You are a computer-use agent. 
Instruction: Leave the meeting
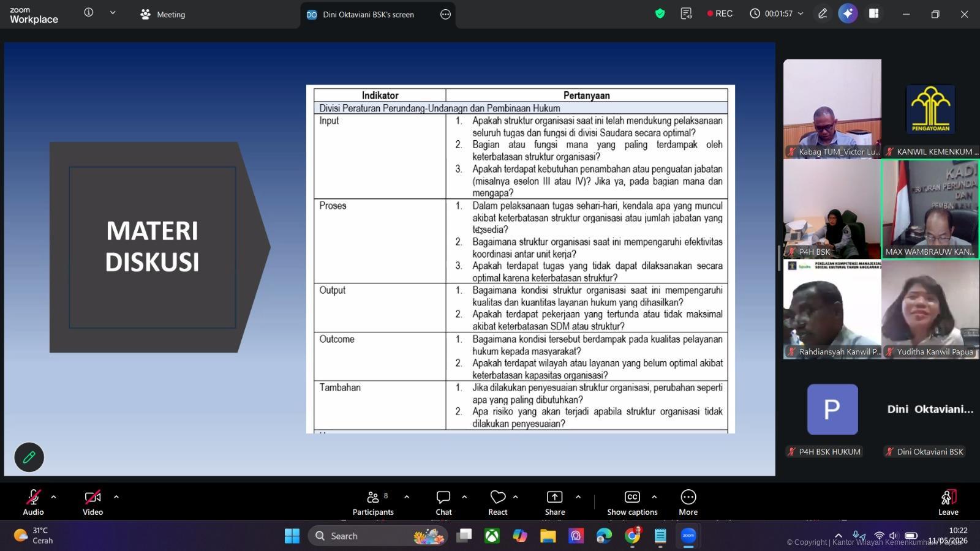[x=948, y=503]
